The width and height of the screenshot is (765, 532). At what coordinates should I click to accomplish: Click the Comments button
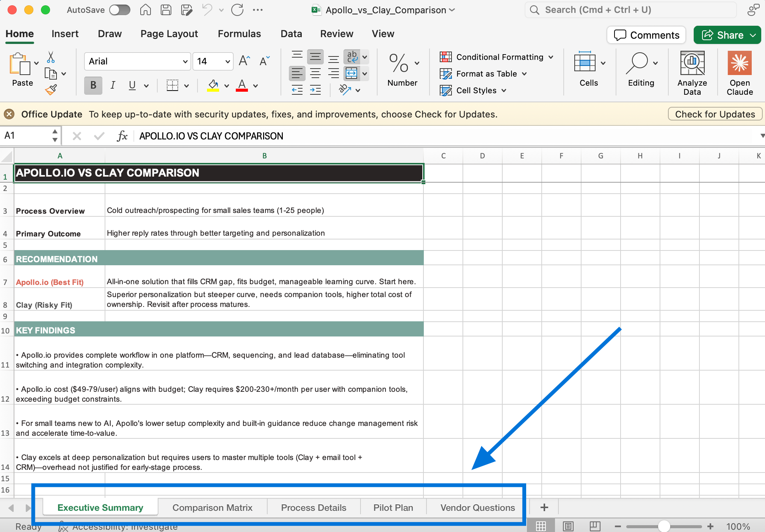click(646, 35)
